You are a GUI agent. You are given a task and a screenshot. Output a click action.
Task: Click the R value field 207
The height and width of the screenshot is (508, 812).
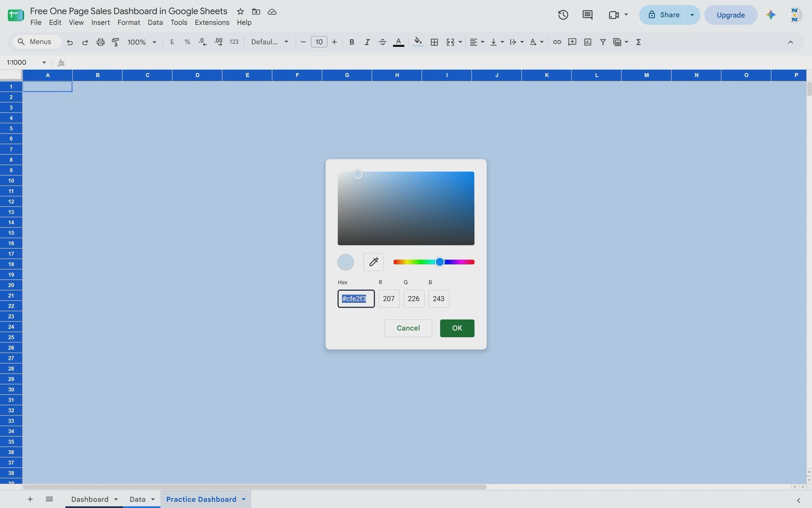tap(389, 299)
